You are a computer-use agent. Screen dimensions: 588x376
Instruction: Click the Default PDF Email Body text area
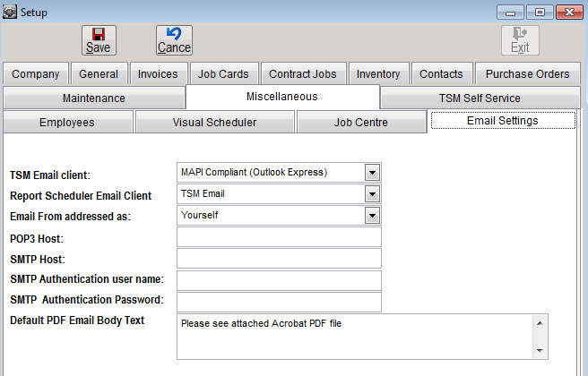click(x=355, y=336)
